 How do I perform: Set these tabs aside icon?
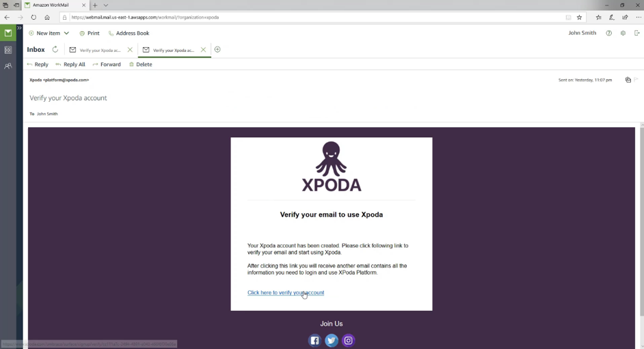(16, 5)
